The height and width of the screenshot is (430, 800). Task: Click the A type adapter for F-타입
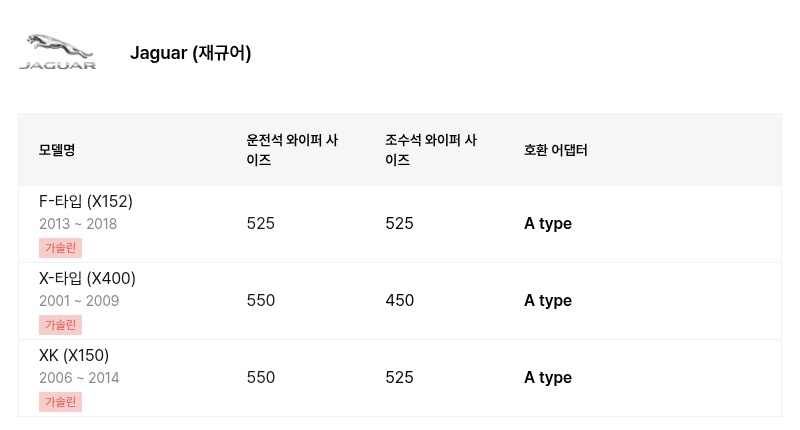tap(548, 224)
